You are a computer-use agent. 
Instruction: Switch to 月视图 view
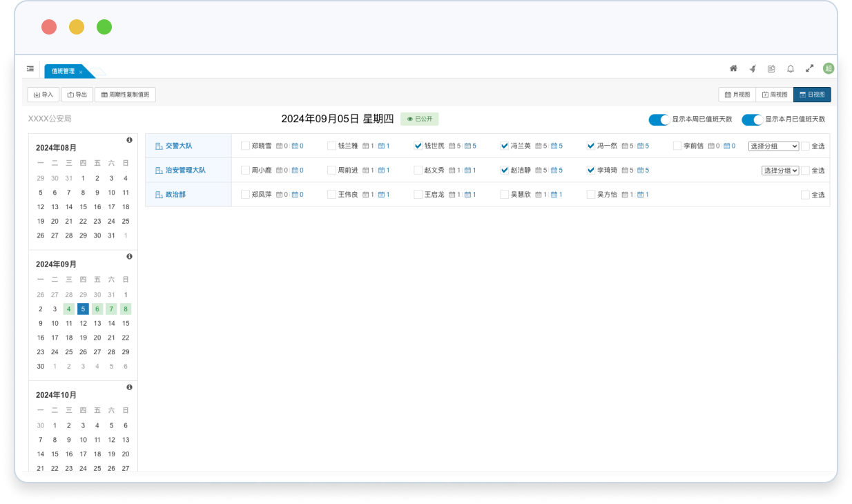(737, 95)
